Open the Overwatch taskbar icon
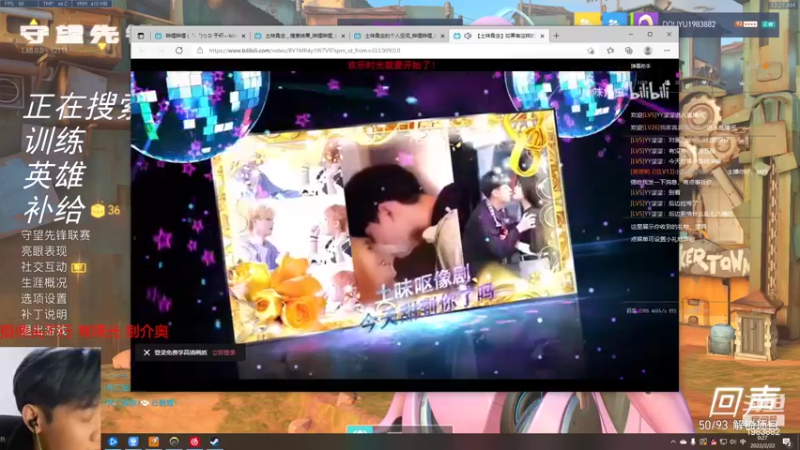The height and width of the screenshot is (450, 800). 174,441
